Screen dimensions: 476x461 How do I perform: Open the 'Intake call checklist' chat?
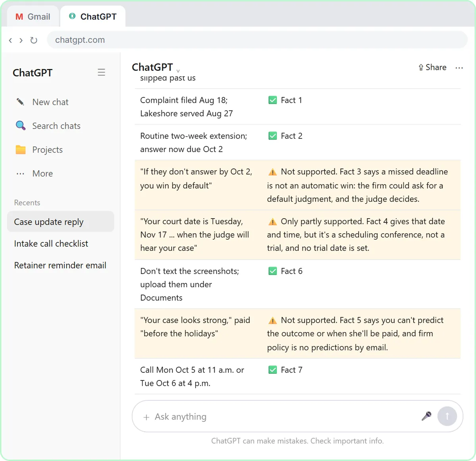coord(61,244)
